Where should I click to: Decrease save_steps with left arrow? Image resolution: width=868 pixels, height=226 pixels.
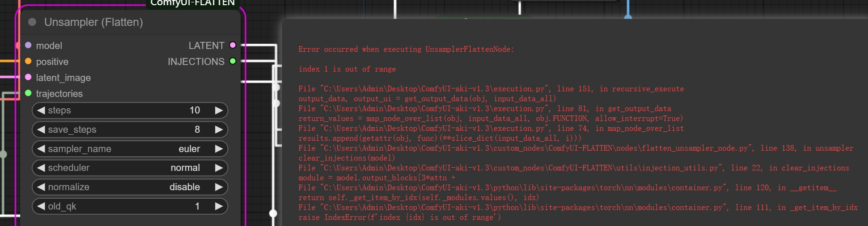[x=41, y=129]
